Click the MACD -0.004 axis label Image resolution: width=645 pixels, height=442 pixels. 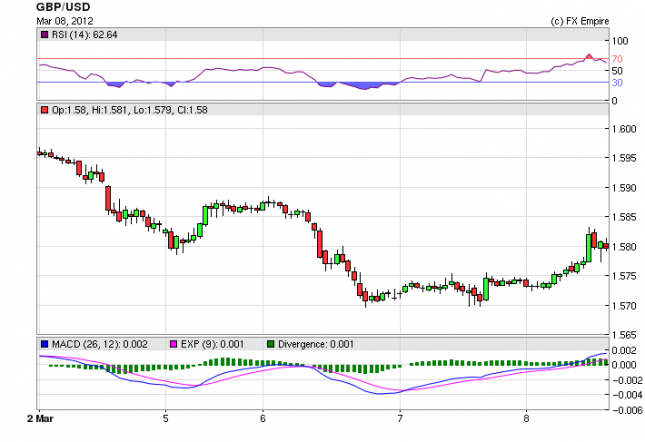(627, 395)
